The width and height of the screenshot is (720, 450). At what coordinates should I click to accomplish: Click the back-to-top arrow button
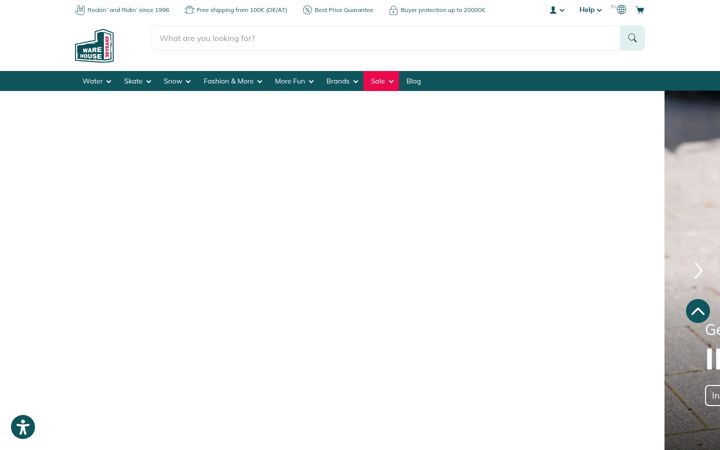pos(698,311)
